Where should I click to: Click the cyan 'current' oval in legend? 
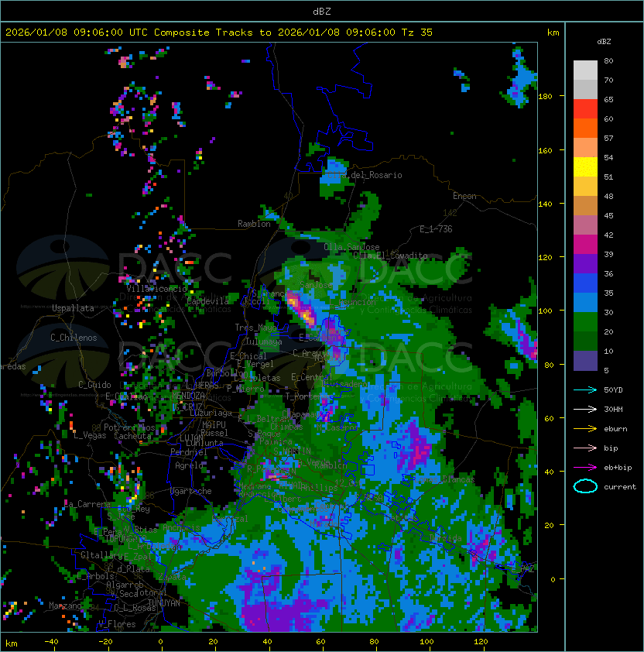click(585, 486)
